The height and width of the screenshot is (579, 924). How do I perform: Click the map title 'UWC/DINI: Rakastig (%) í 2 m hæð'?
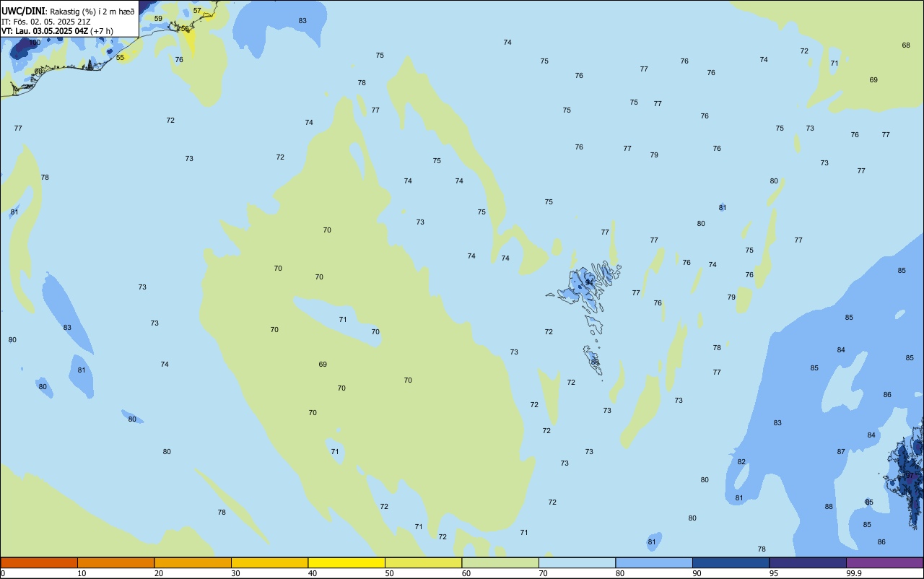coord(68,11)
